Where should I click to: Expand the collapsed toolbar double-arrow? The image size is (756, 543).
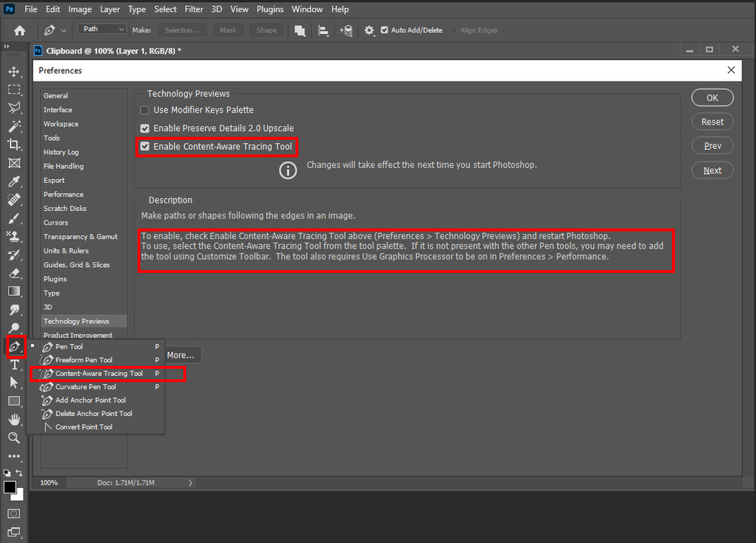point(6,46)
